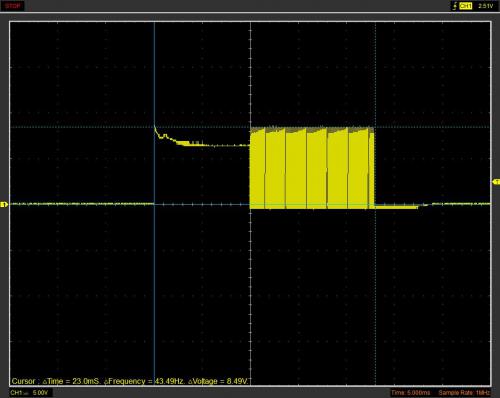Click the small negative step after the burst

coord(397,207)
